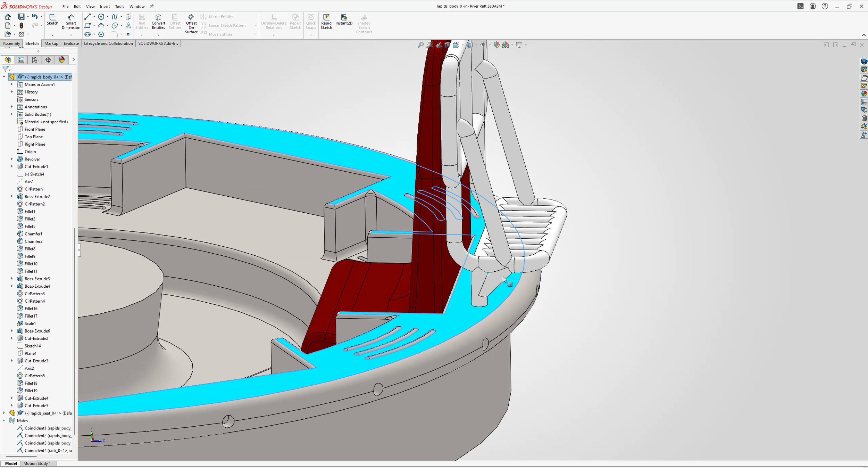
Task: Collapse the Mates group
Action: click(4, 420)
